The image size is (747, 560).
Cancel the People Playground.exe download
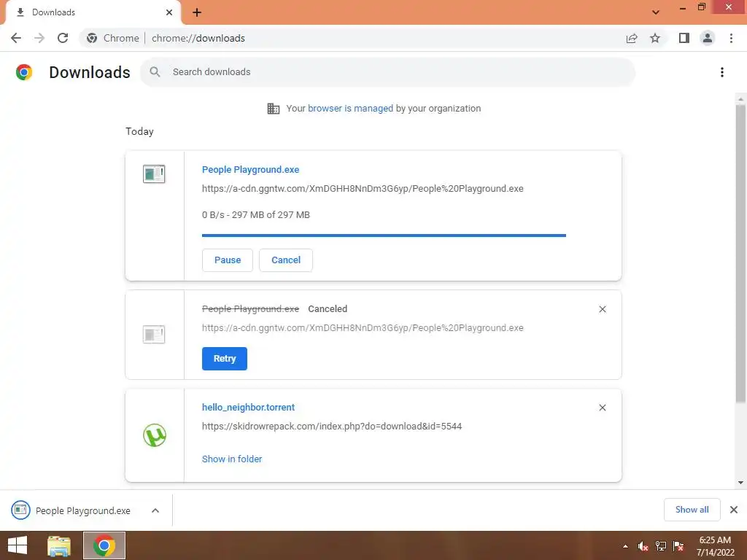click(286, 260)
